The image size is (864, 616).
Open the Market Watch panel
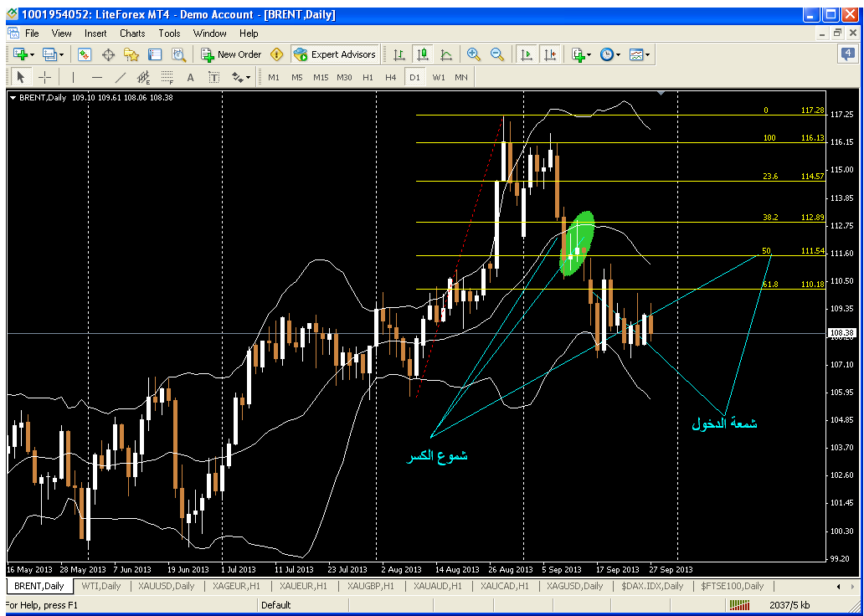pos(85,54)
